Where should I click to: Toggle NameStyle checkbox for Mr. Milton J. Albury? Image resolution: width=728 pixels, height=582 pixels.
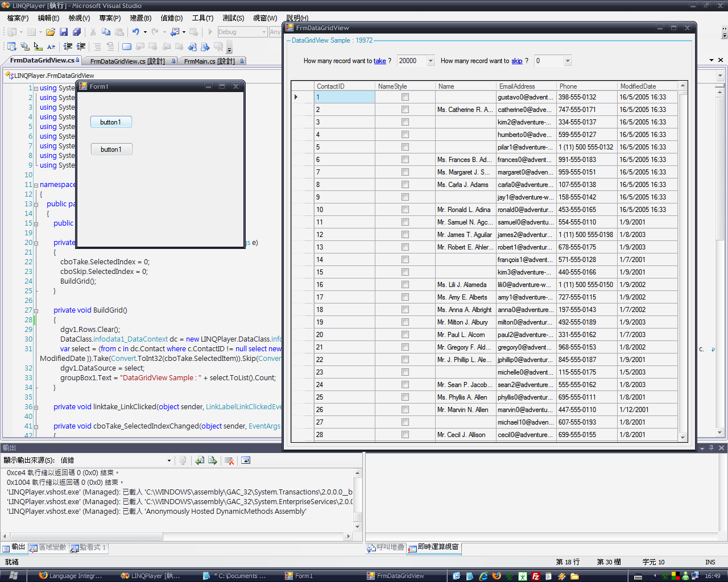tap(405, 322)
